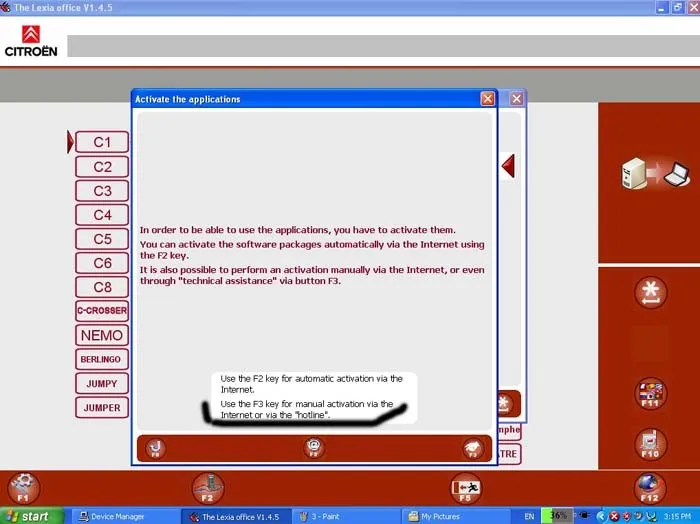Click the F2 icon in main bottom bar
Image resolution: width=700 pixels, height=524 pixels.
[208, 488]
